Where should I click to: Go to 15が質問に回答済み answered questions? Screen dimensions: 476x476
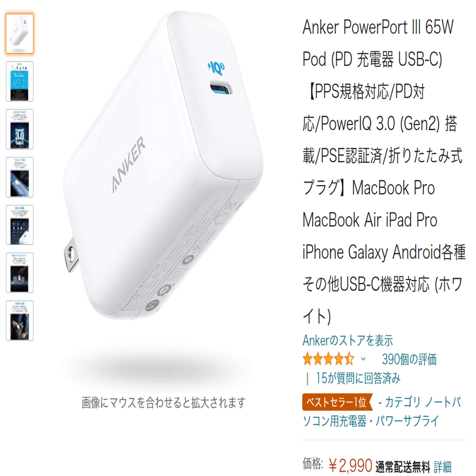[358, 379]
